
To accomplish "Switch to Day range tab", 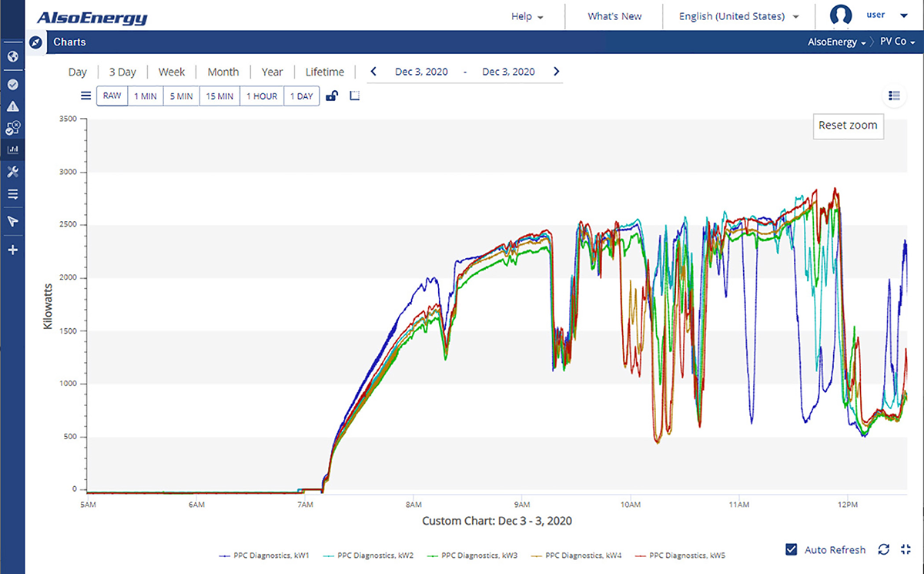I will click(78, 72).
